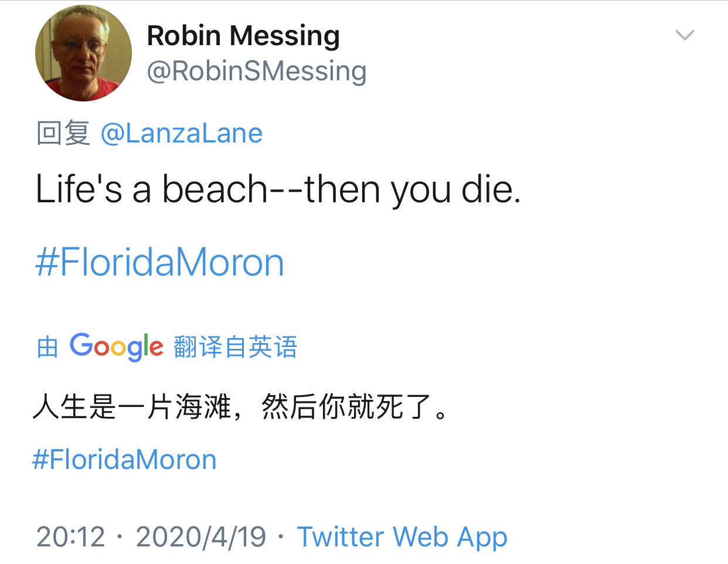
Task: Click the 由 character before Google logo
Action: 47,347
